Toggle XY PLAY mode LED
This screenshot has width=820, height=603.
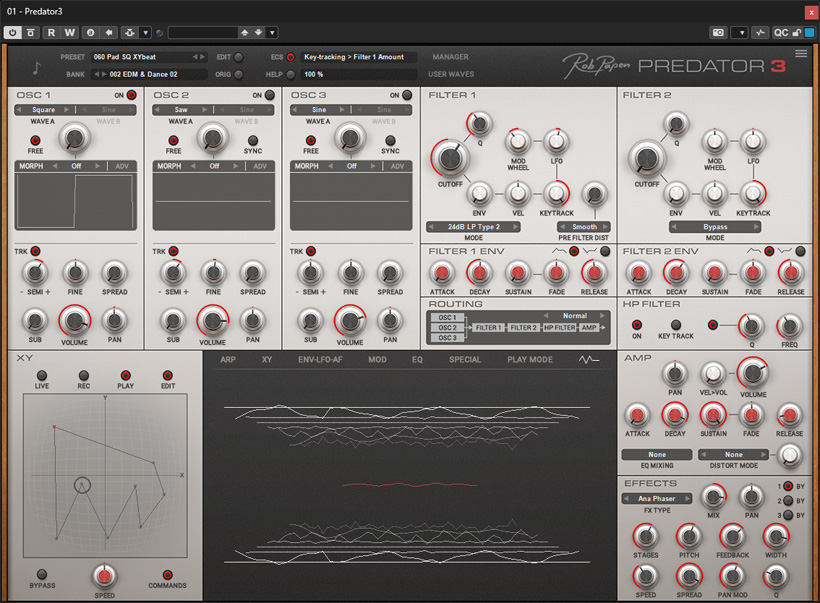[126, 375]
